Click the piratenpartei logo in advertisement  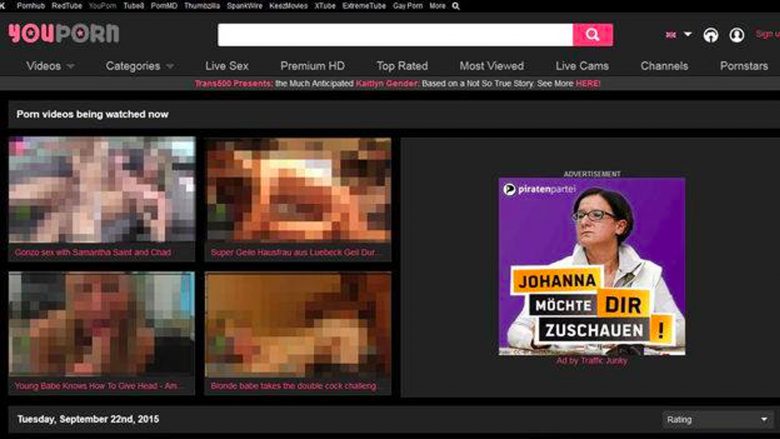tap(540, 189)
